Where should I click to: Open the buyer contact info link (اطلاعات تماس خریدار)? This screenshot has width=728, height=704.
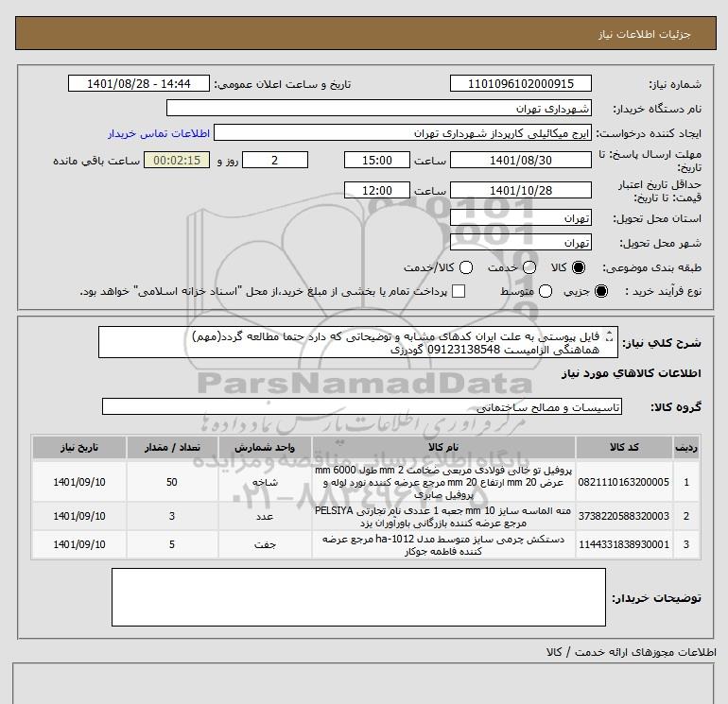159,133
